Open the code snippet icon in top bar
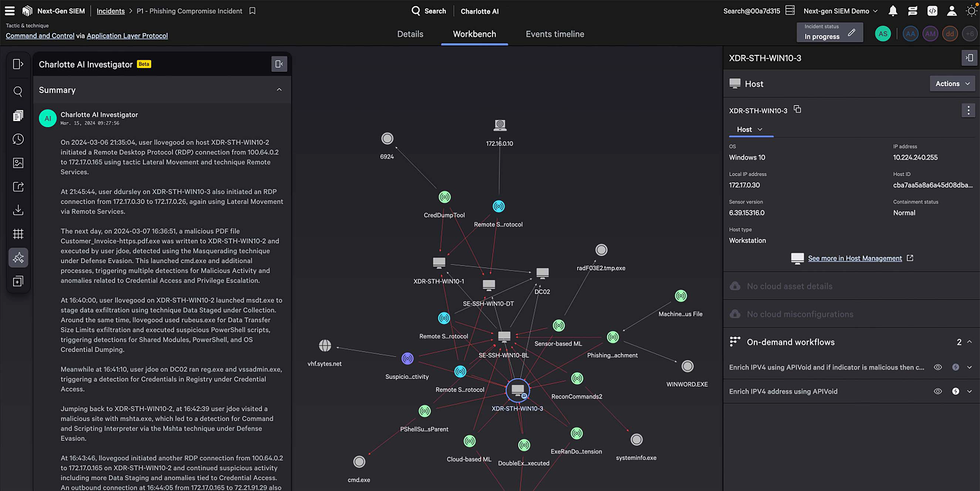Screen dimensions: 980x491 click(932, 11)
